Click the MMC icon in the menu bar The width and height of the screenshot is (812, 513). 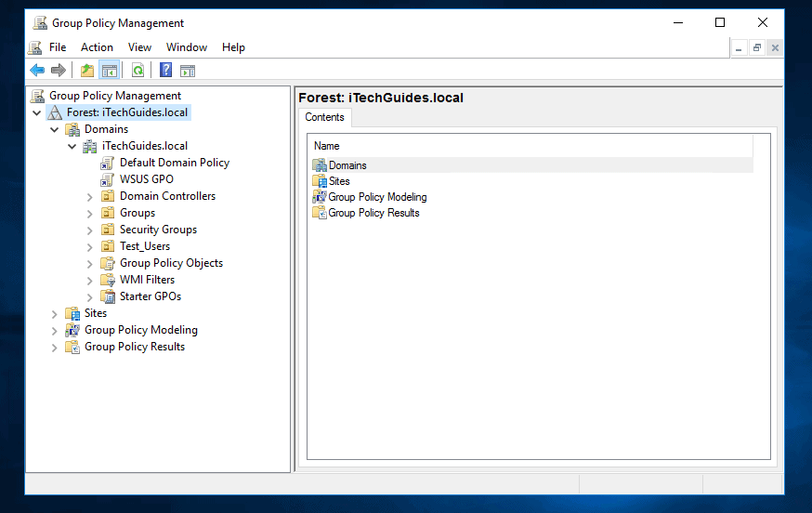pos(34,47)
